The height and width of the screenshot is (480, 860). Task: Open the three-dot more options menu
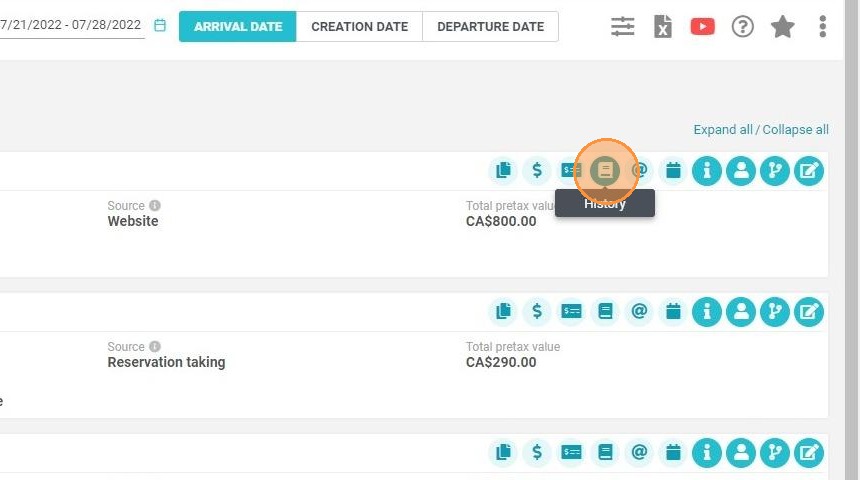point(822,26)
